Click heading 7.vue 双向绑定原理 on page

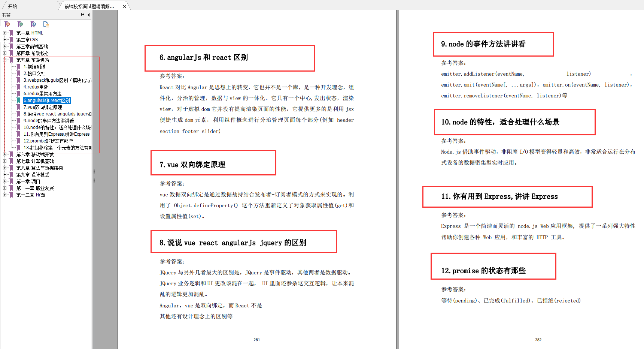tap(192, 165)
